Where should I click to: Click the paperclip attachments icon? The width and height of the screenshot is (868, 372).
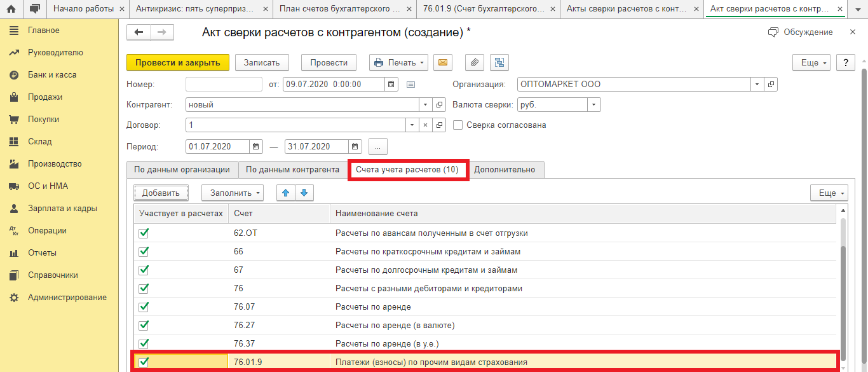click(475, 62)
